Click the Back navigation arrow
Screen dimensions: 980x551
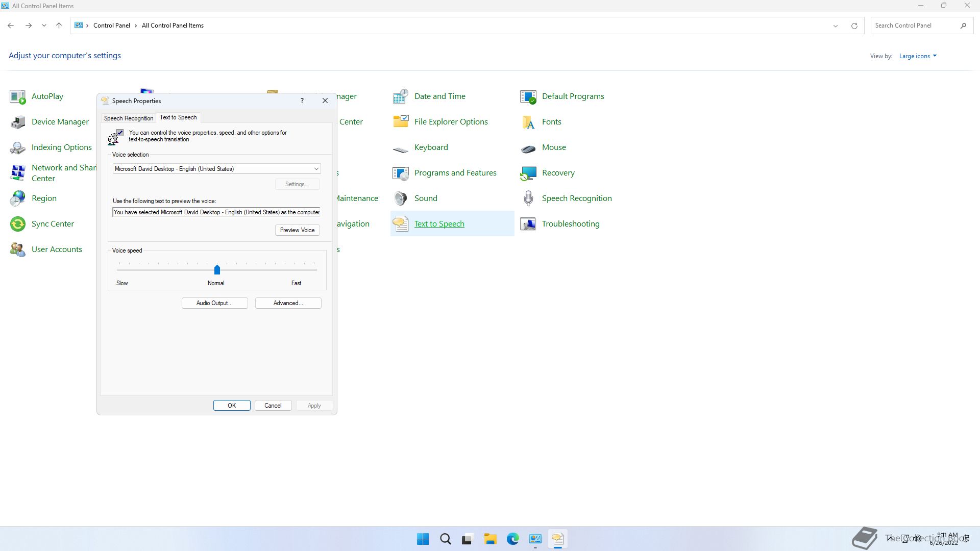click(x=11, y=26)
